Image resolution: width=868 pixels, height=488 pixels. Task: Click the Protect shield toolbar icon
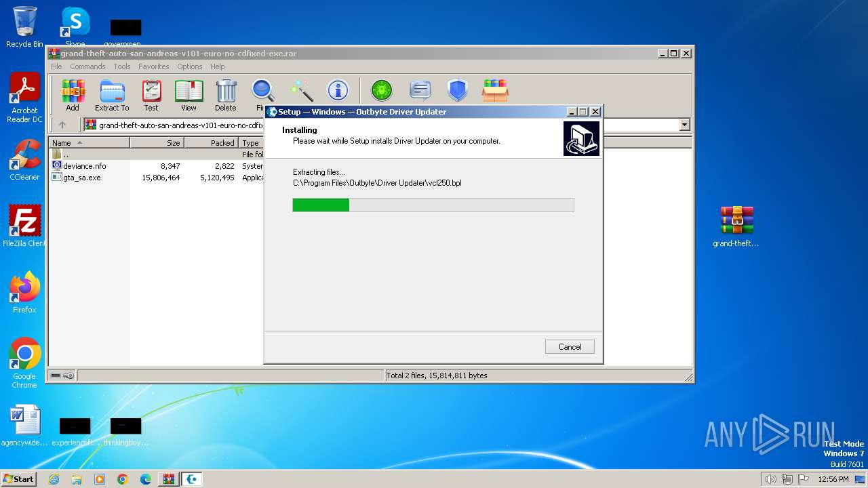(x=458, y=90)
